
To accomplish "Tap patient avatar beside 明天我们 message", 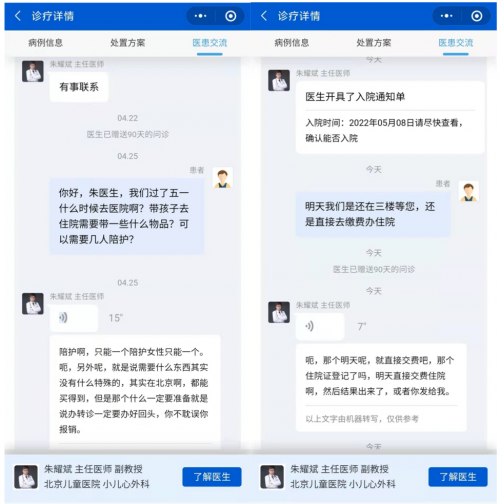I will pyautogui.click(x=469, y=191).
